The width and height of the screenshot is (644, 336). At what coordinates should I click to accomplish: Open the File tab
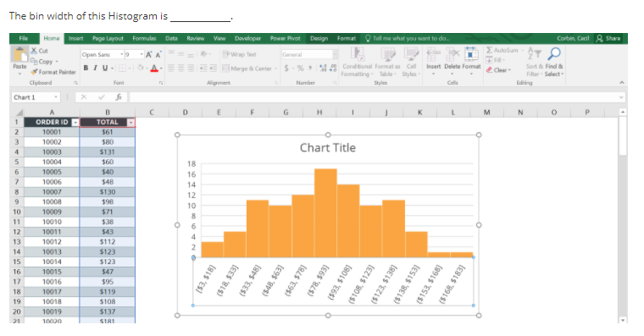(x=24, y=38)
